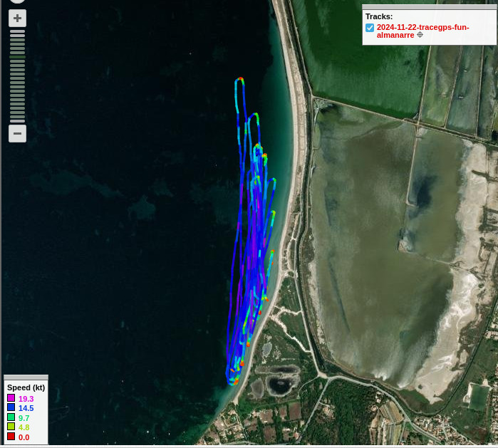Screen dimensions: 498x448
Task: Click the crosshair icon beside the track name
Action: 420,35
